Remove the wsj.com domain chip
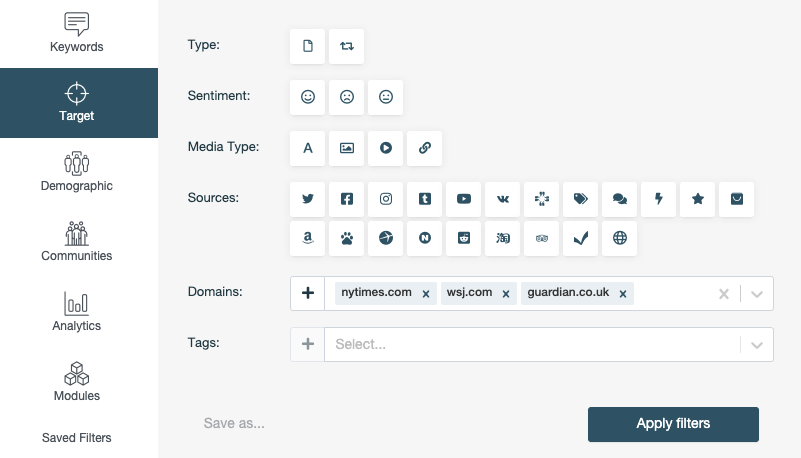This screenshot has width=801, height=458. point(506,294)
